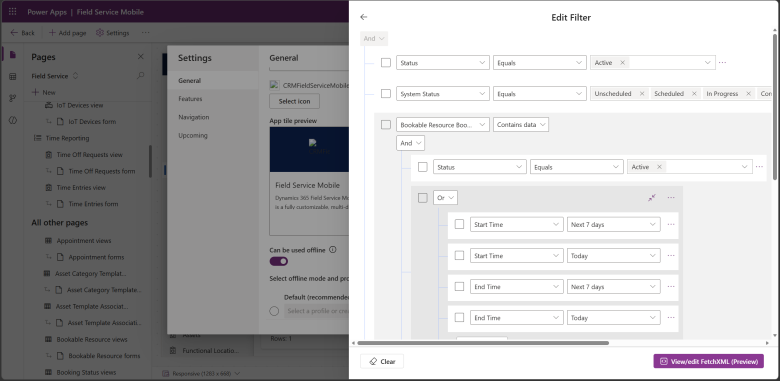Remove the Unscheduled tag
Screen dimensions: 780x381
642,94
